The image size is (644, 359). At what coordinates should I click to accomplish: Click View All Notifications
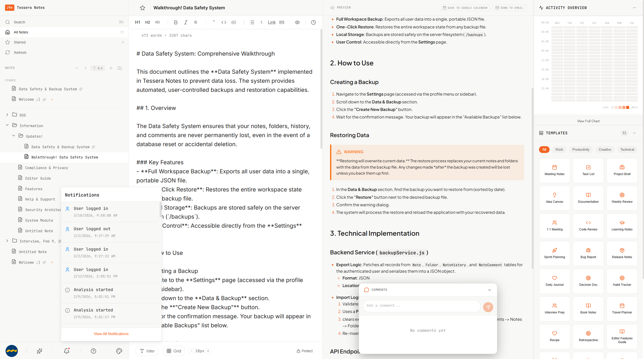click(111, 334)
